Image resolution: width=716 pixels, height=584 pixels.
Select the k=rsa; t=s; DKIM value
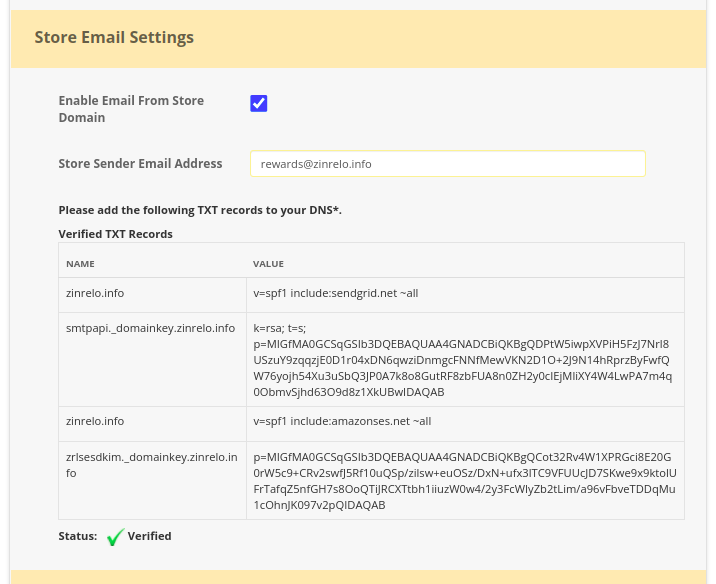coord(465,359)
